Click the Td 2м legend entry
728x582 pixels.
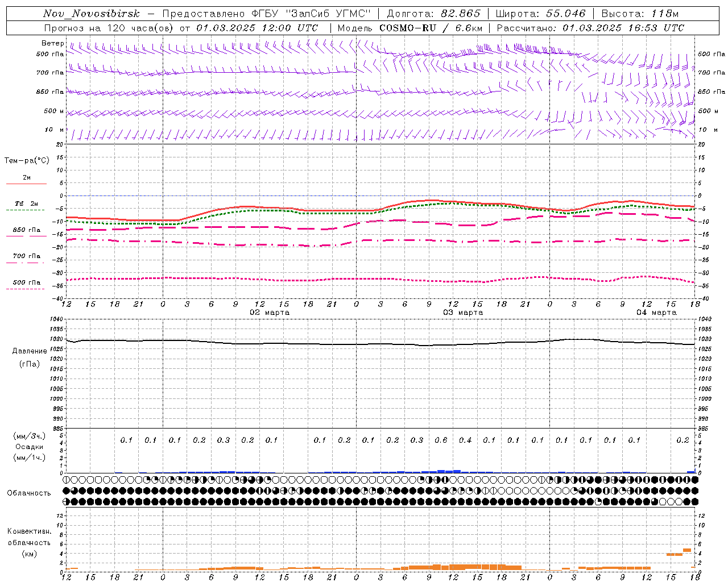27,203
